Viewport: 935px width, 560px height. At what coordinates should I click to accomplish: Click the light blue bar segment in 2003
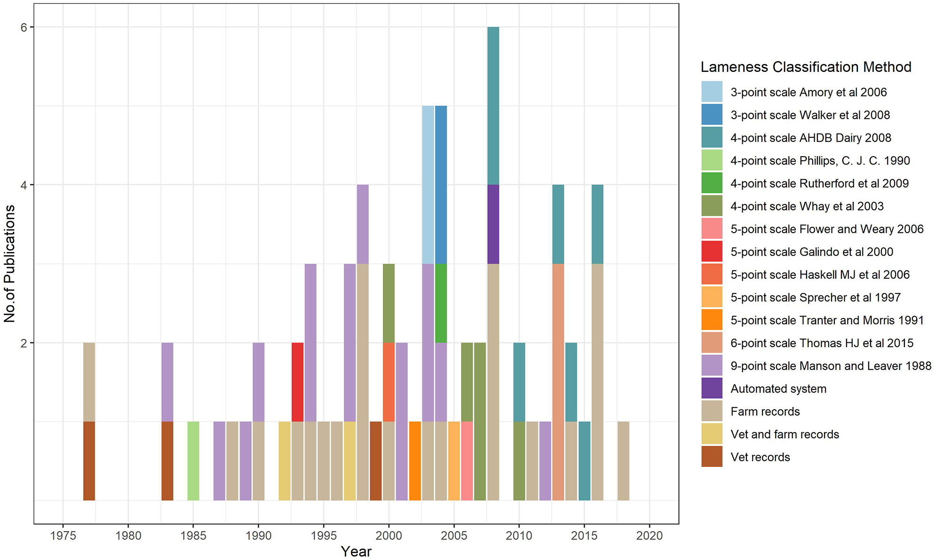pyautogui.click(x=428, y=185)
